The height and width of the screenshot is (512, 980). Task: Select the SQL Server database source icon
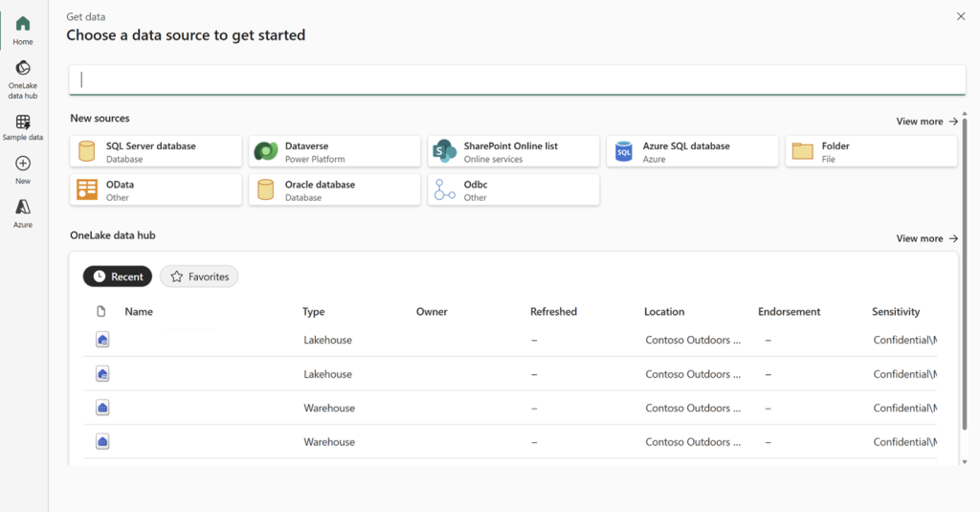87,151
